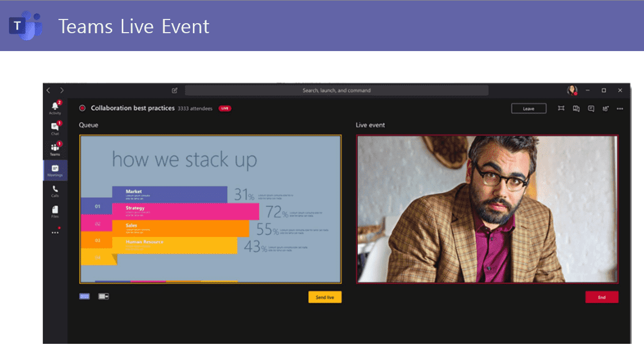644x357 pixels.
Task: Open Chat from the left sidebar
Action: 55,128
